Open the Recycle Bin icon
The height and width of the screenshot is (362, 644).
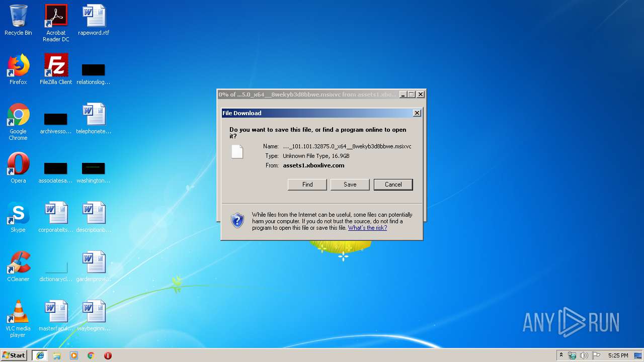pos(18,20)
